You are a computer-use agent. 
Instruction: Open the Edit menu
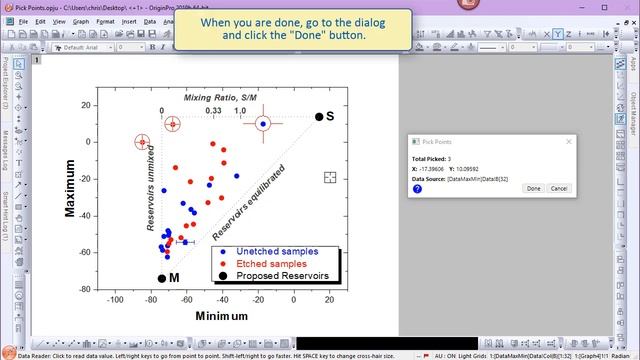[x=40, y=22]
